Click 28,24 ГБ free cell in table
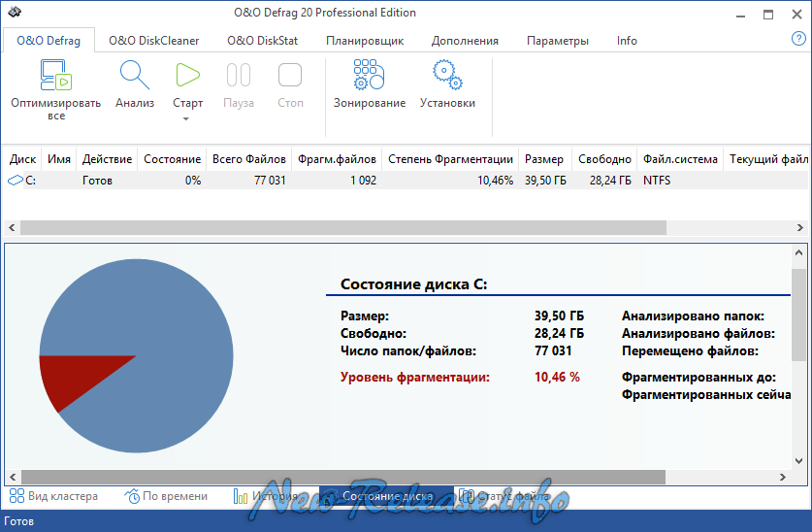The height and width of the screenshot is (532, 812). 610,181
